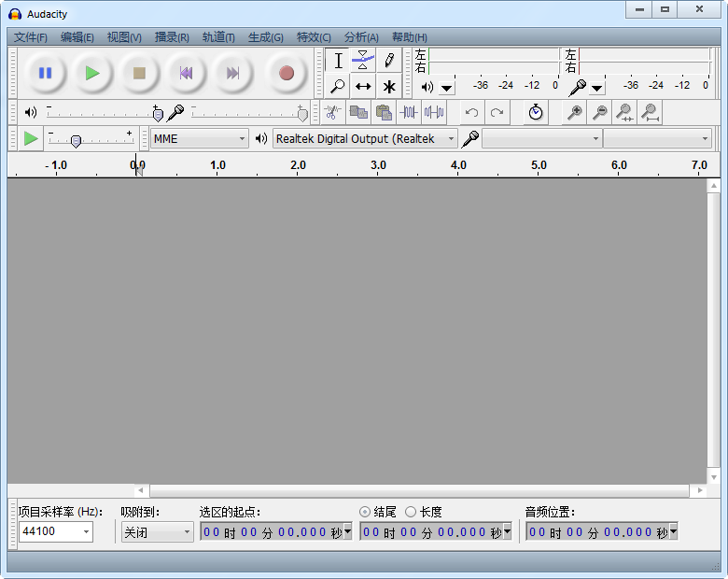The height and width of the screenshot is (579, 728).
Task: Open the recording channels dropdown
Action: point(657,139)
